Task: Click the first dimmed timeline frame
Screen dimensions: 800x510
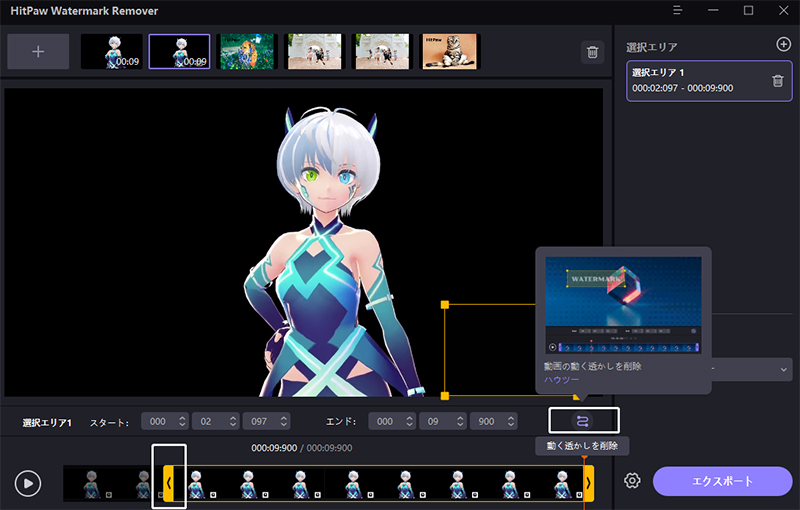Action: coord(90,483)
